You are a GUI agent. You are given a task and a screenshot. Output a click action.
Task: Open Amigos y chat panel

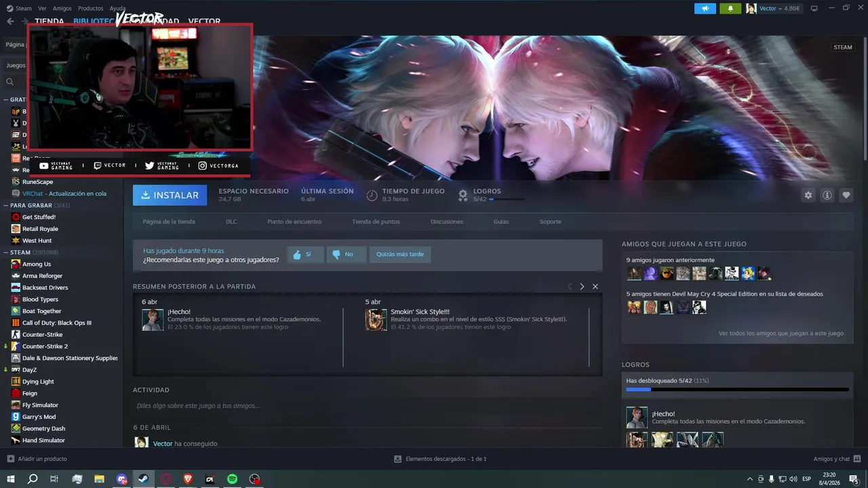[x=836, y=459]
